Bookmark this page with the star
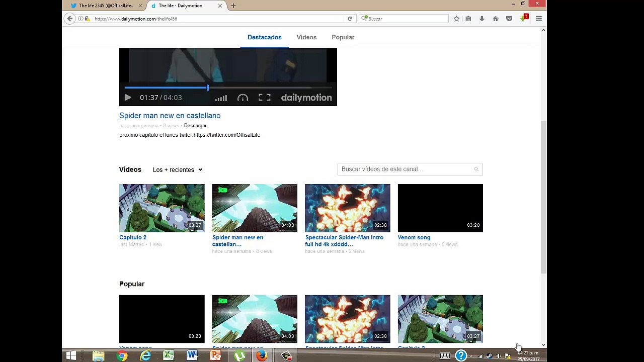The image size is (644, 362). pyautogui.click(x=456, y=19)
